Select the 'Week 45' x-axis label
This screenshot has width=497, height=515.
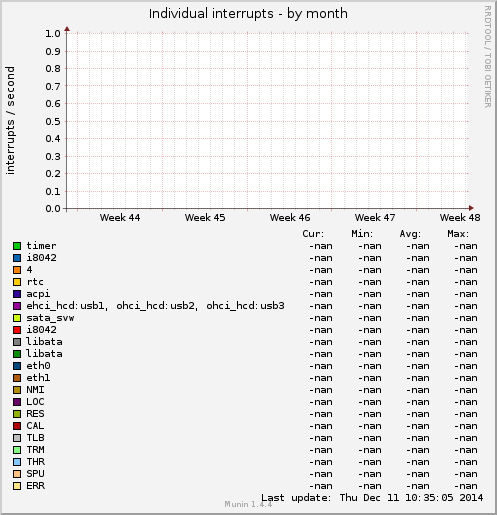point(205,218)
